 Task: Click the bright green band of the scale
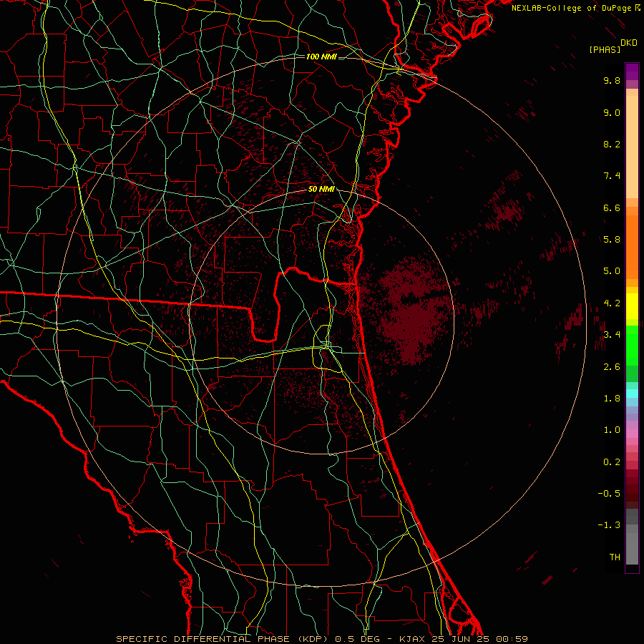coord(632,346)
